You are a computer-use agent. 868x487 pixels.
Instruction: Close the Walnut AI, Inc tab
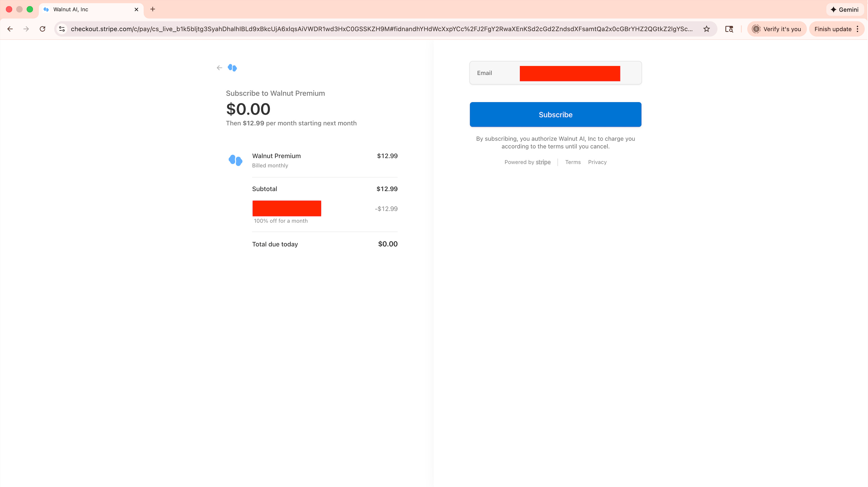pos(136,9)
